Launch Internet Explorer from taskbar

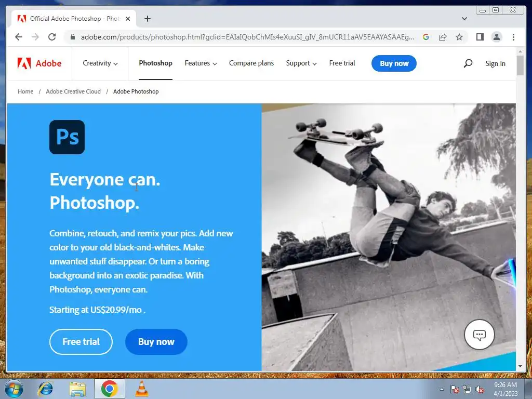pos(46,389)
